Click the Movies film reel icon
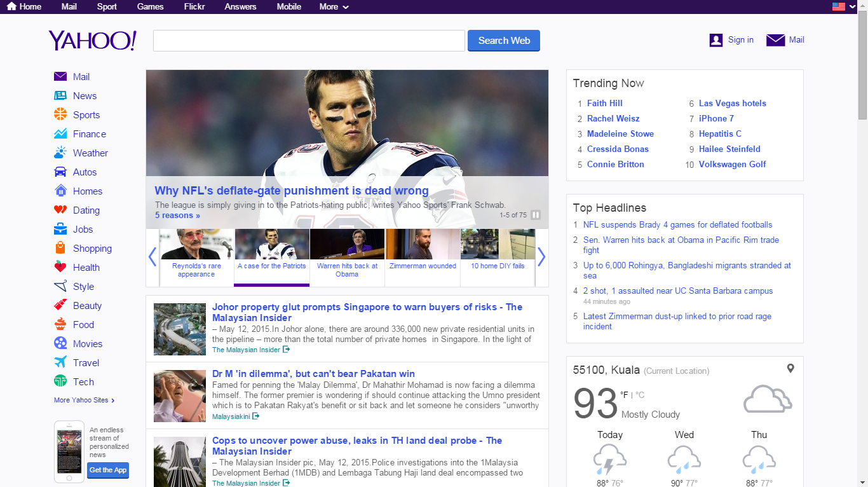The width and height of the screenshot is (868, 487). [x=60, y=343]
